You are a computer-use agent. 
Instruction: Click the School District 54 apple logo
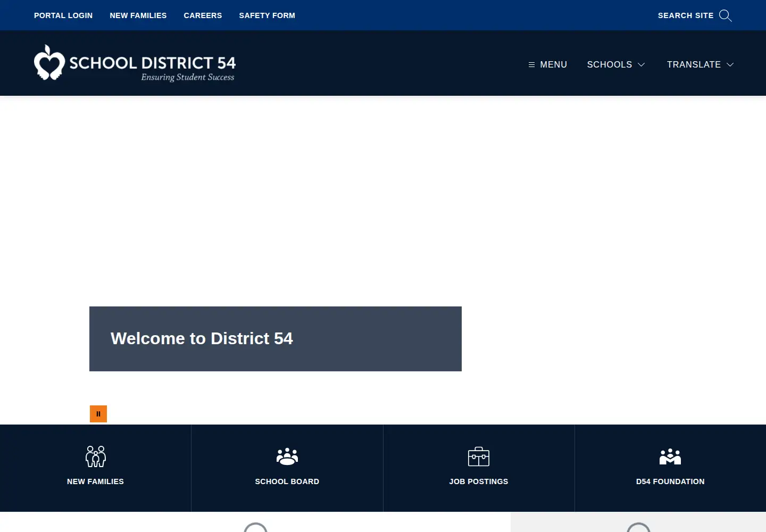pyautogui.click(x=49, y=62)
